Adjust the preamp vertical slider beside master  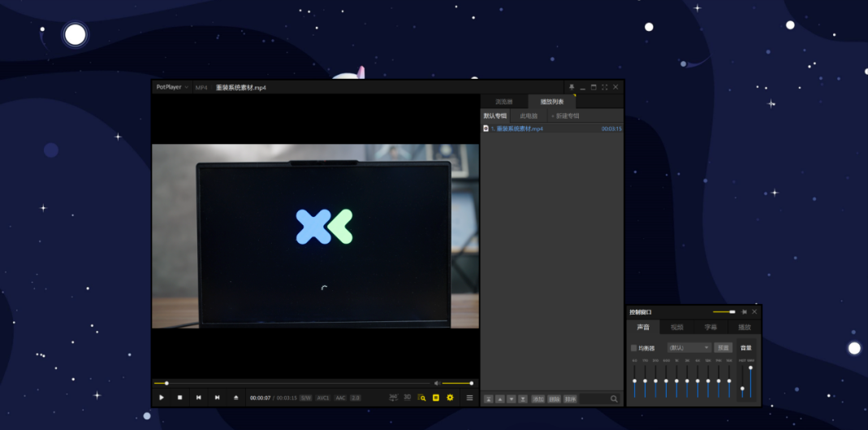[x=742, y=380]
